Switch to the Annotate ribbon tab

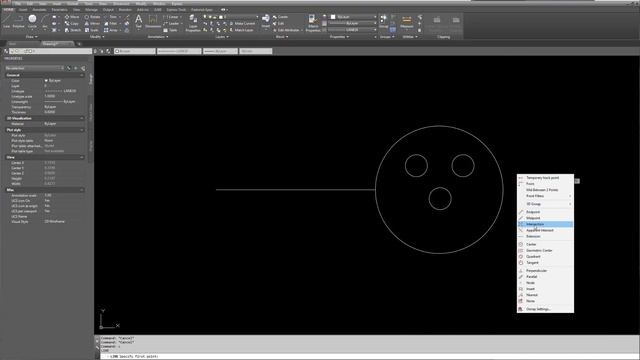point(39,9)
